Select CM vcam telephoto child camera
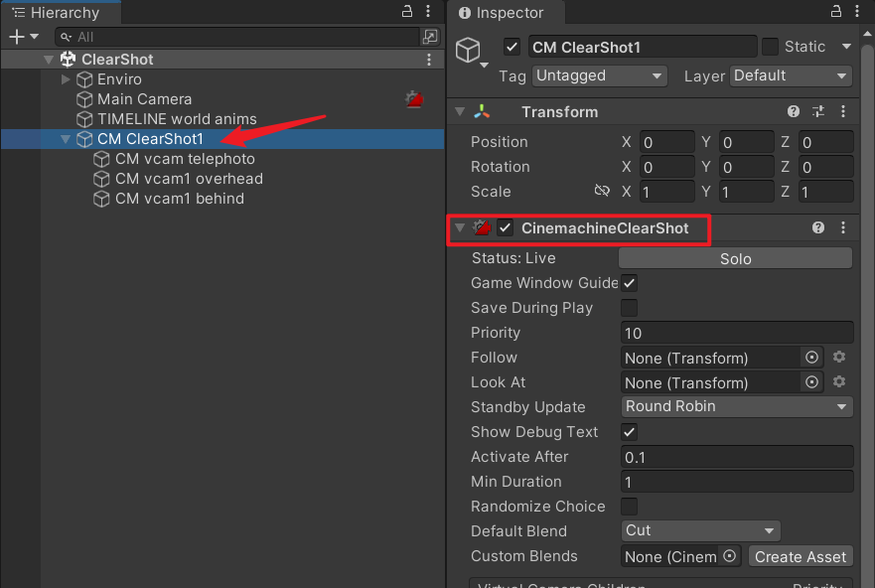 click(x=185, y=159)
